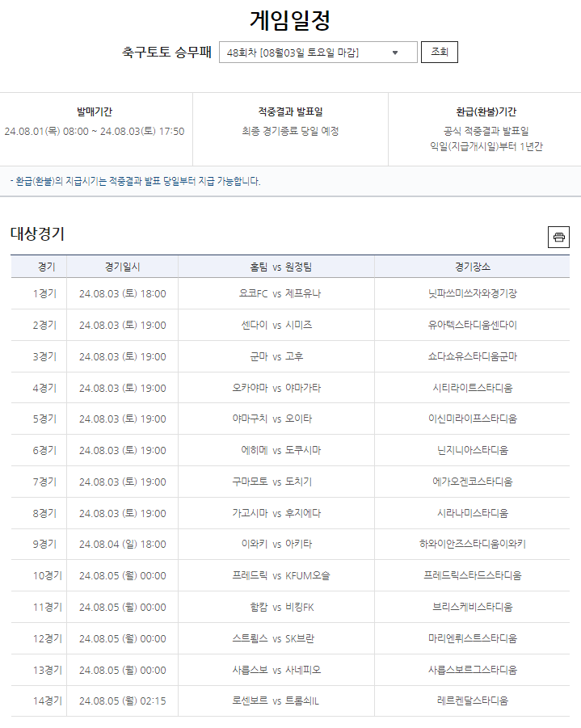The width and height of the screenshot is (581, 728).
Task: Select the 3경기 row label
Action: pyautogui.click(x=44, y=357)
